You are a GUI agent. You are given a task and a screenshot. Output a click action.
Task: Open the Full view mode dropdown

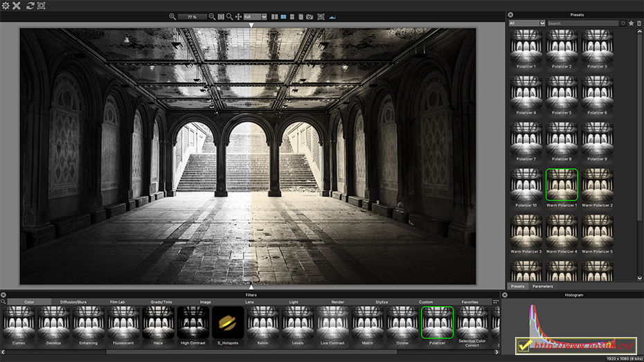pyautogui.click(x=255, y=17)
